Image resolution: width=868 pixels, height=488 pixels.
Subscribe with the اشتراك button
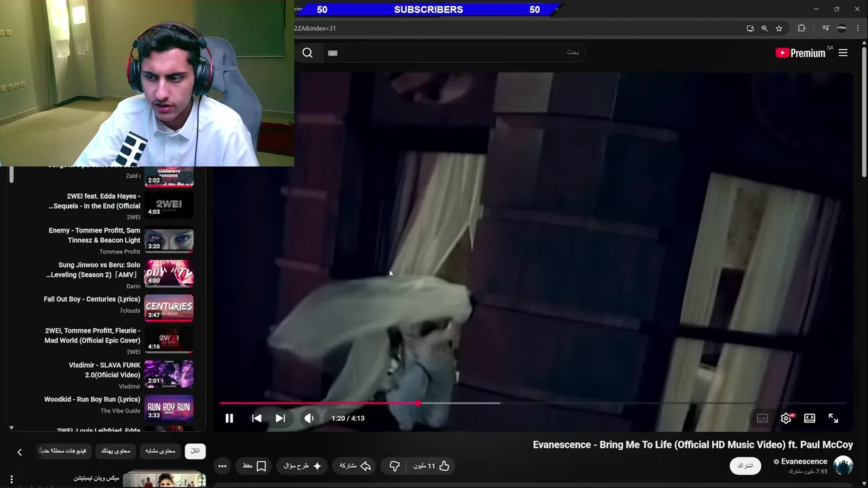click(745, 466)
